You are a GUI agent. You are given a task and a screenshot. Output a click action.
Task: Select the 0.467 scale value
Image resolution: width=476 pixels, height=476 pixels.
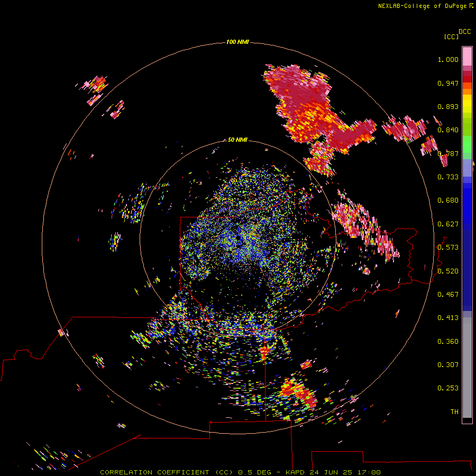click(448, 295)
